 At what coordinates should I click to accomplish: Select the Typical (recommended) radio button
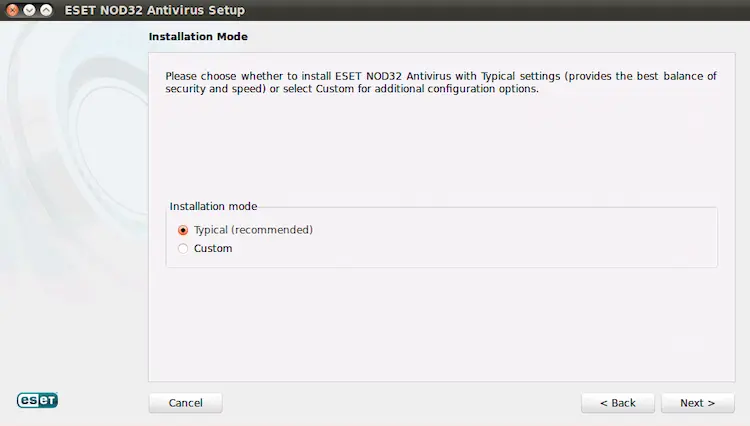tap(183, 230)
